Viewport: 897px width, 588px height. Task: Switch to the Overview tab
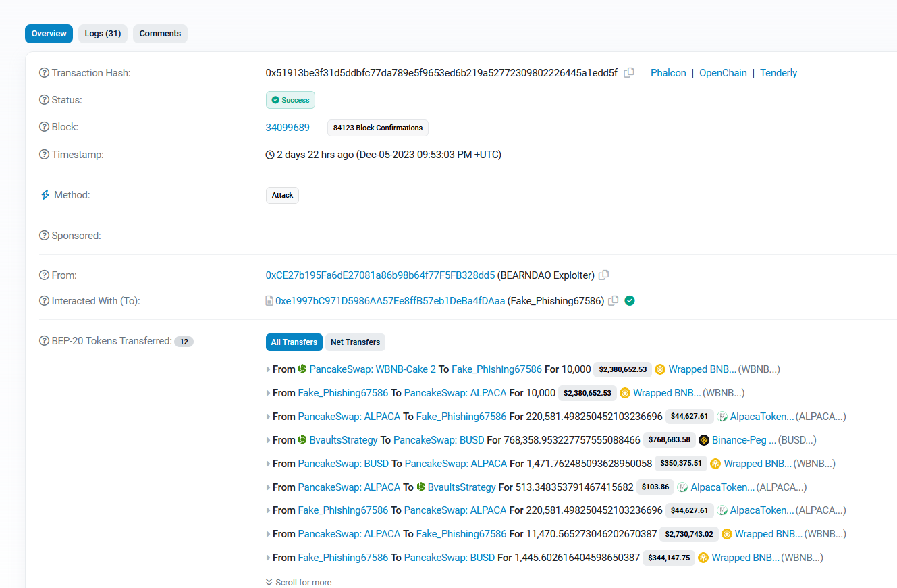[x=49, y=34]
